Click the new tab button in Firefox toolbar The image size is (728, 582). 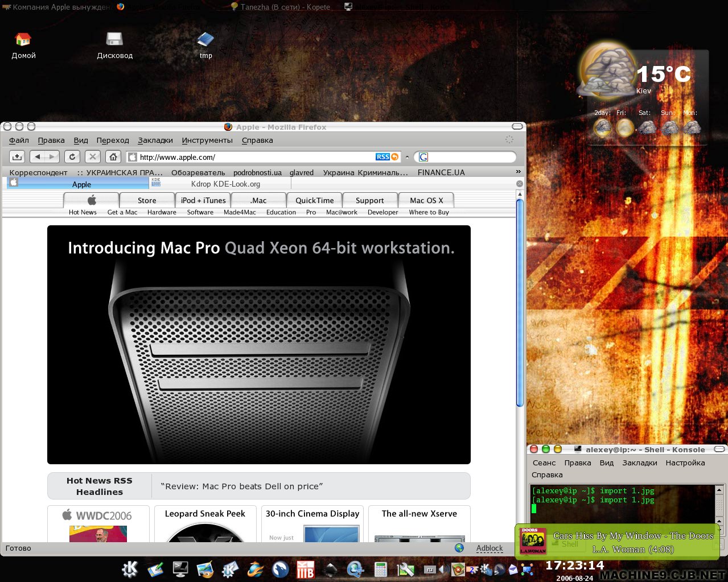point(17,156)
